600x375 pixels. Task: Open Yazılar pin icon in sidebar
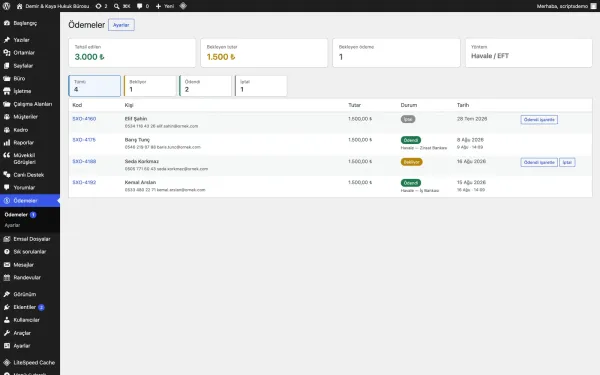point(7,40)
